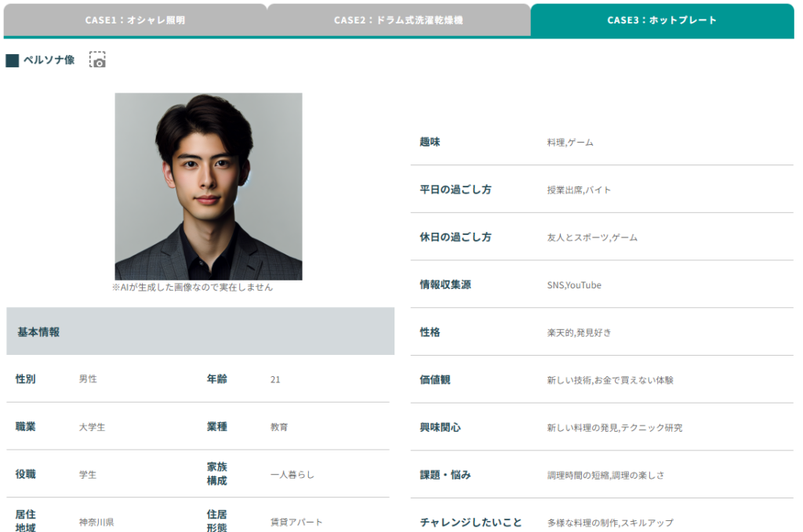Click the 平日の過ごし方 row value

pos(579,190)
